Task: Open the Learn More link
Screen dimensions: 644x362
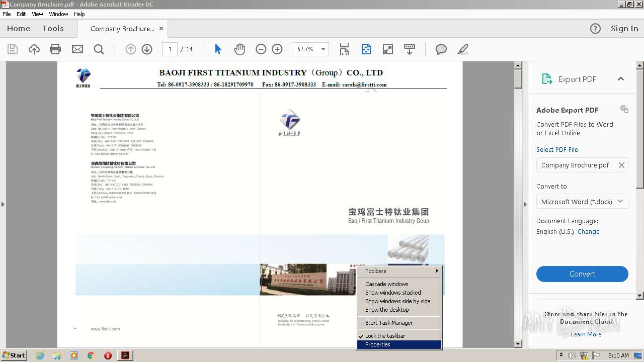Action: (586, 334)
